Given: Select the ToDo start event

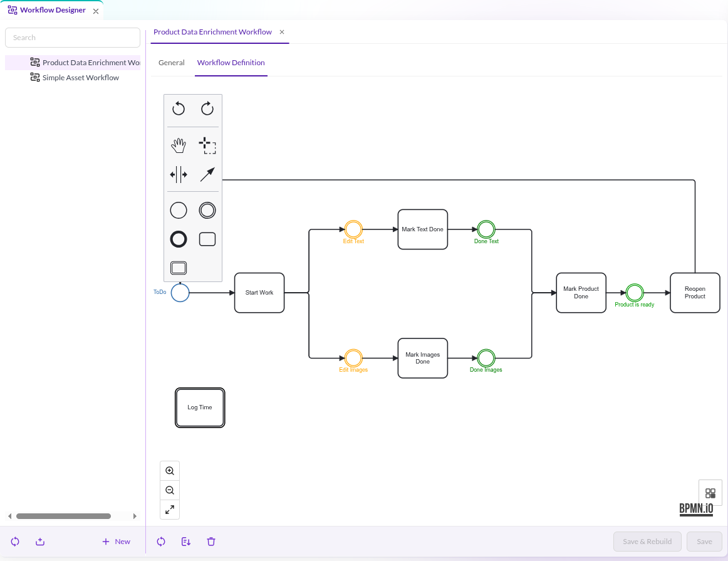Looking at the screenshot, I should [x=180, y=293].
